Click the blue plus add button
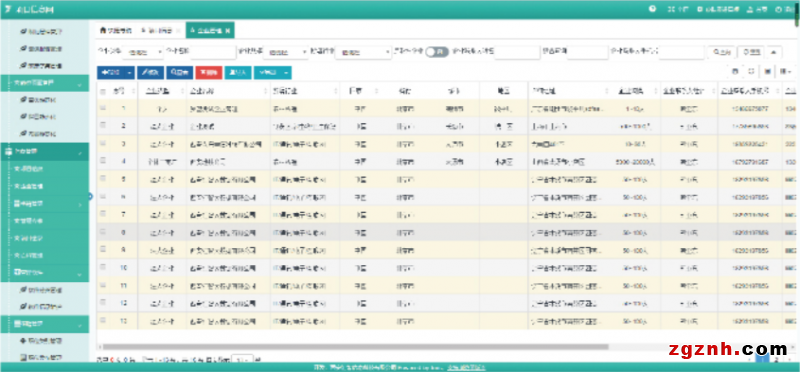The height and width of the screenshot is (372, 800). pyautogui.click(x=110, y=72)
